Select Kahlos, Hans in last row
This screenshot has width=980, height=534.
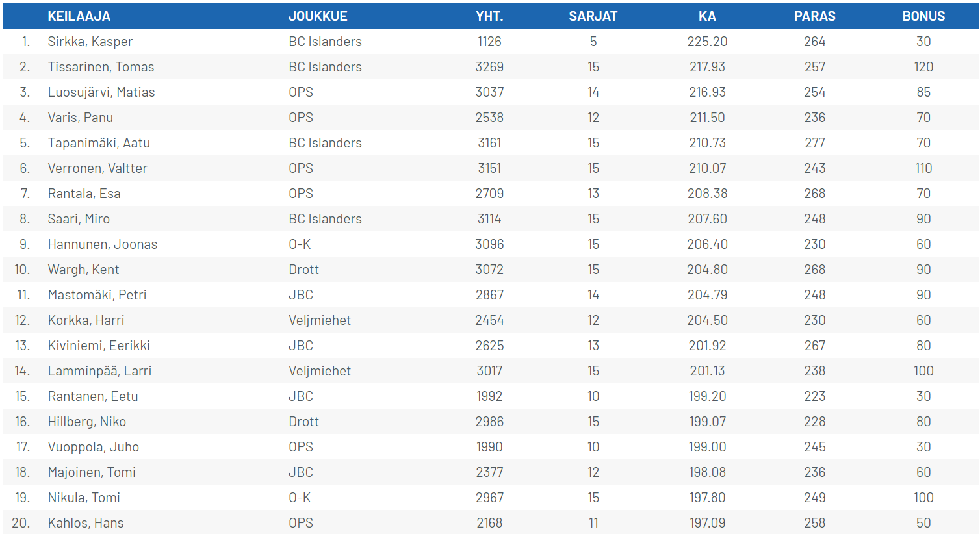(x=86, y=523)
